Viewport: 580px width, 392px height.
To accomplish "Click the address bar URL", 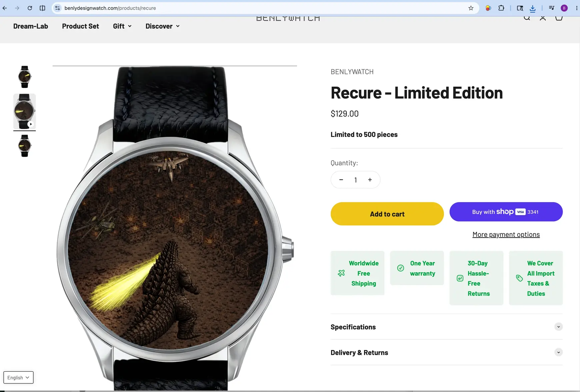I will pyautogui.click(x=110, y=8).
